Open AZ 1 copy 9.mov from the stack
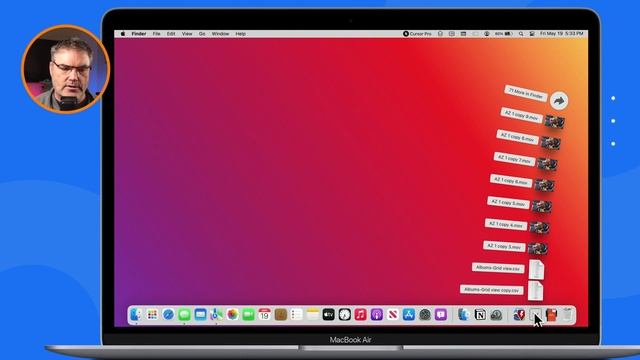 (x=555, y=122)
